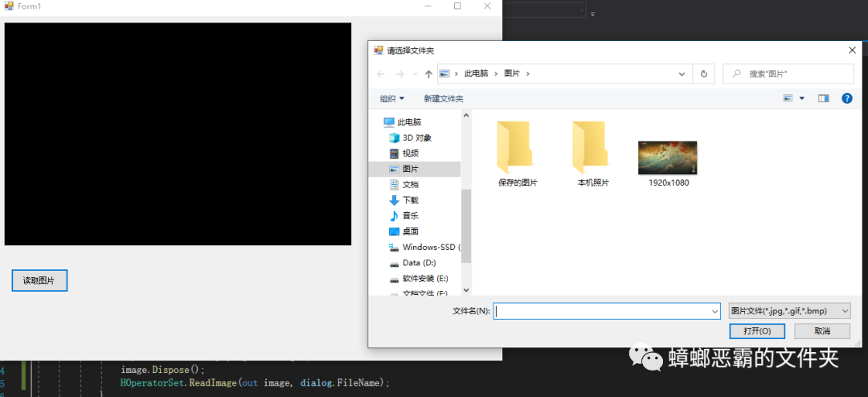Viewport: 868px width, 397px height.
Task: Click the back arrow in file dialog
Action: point(380,74)
